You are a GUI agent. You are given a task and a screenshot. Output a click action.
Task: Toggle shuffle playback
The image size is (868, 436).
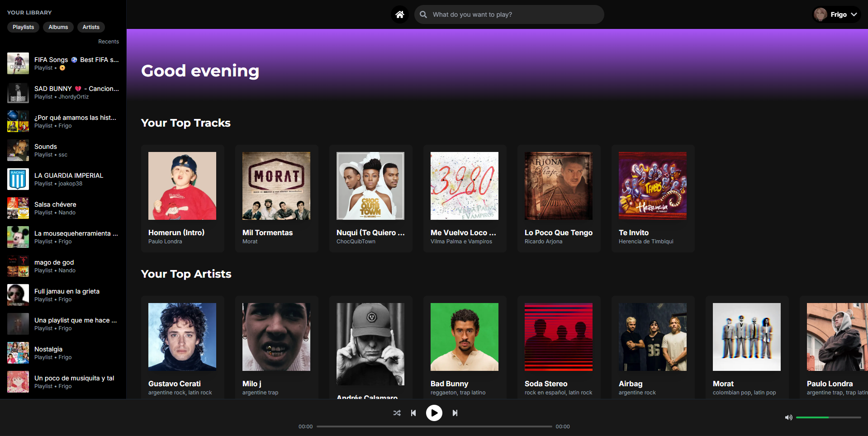pos(397,413)
